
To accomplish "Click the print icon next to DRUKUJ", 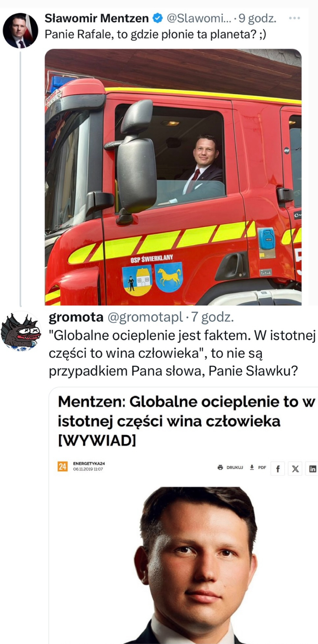I will (220, 467).
